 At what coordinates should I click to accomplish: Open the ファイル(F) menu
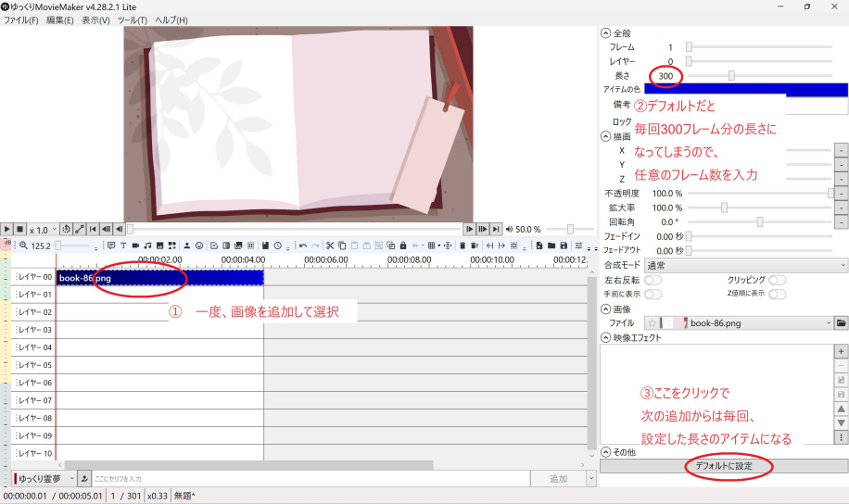coord(20,20)
